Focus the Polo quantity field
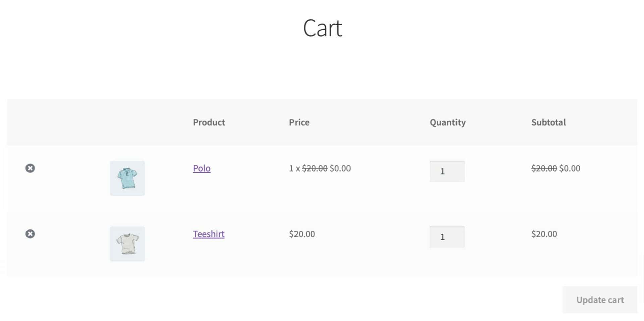 [447, 171]
